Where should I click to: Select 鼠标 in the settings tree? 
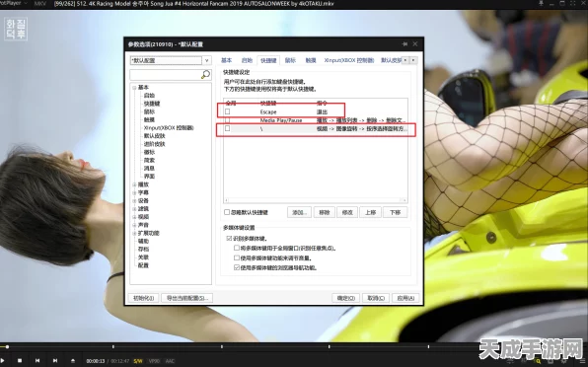149,111
